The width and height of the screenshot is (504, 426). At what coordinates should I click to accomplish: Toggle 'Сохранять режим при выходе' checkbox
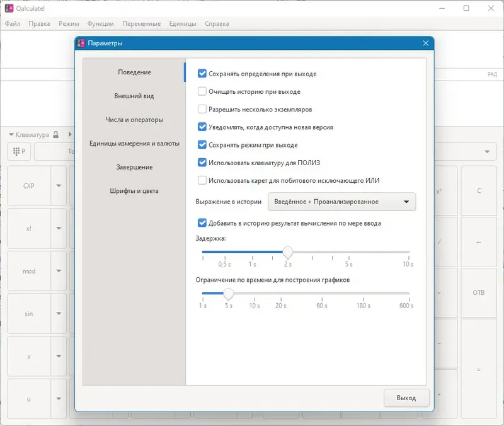tap(202, 145)
